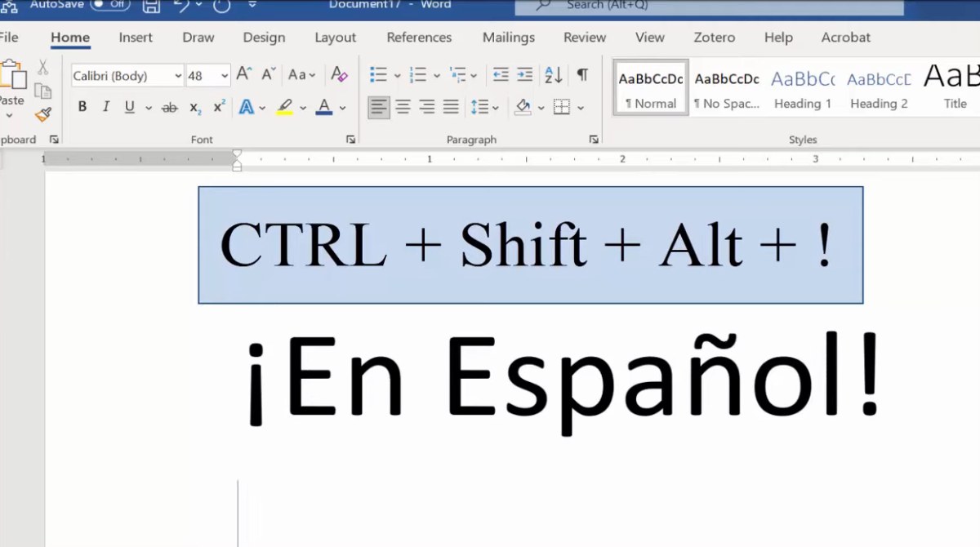This screenshot has height=547, width=980.
Task: Click the Sort A-Z icon
Action: coord(553,75)
